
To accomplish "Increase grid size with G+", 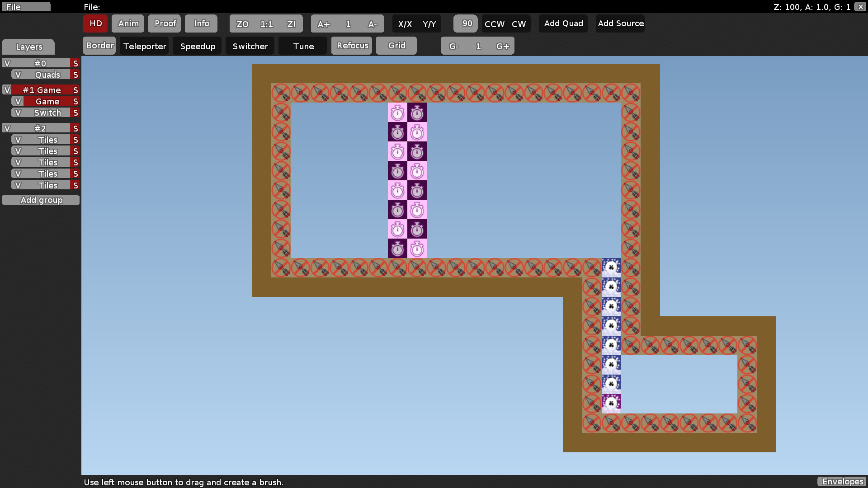I will pos(502,46).
